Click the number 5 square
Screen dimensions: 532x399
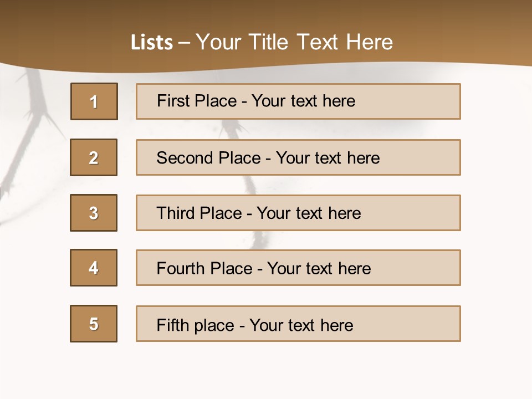(x=94, y=324)
